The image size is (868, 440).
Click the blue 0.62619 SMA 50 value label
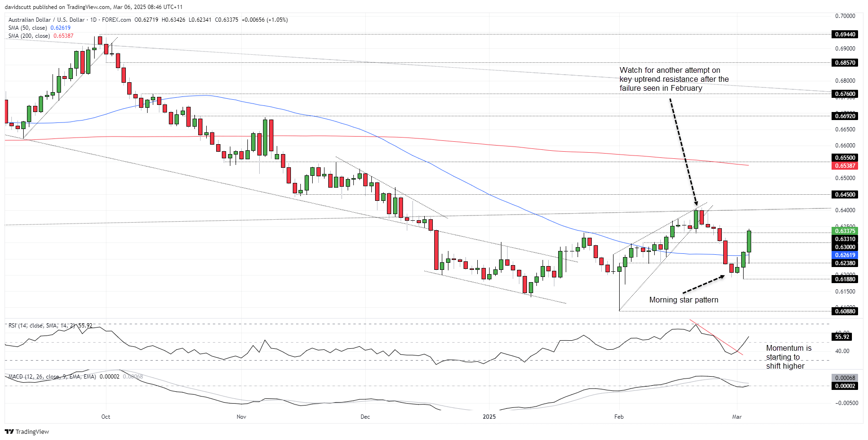click(x=845, y=255)
